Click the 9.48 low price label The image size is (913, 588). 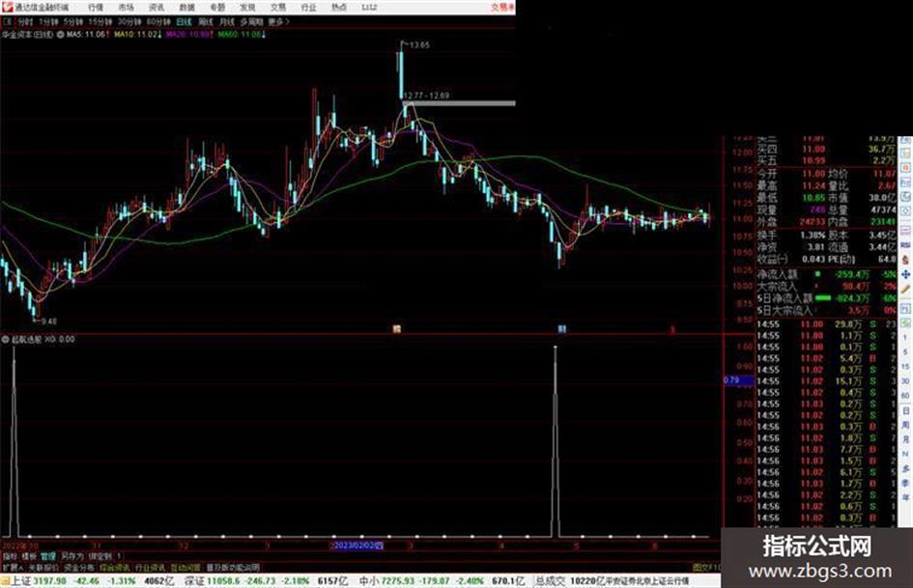(49, 321)
